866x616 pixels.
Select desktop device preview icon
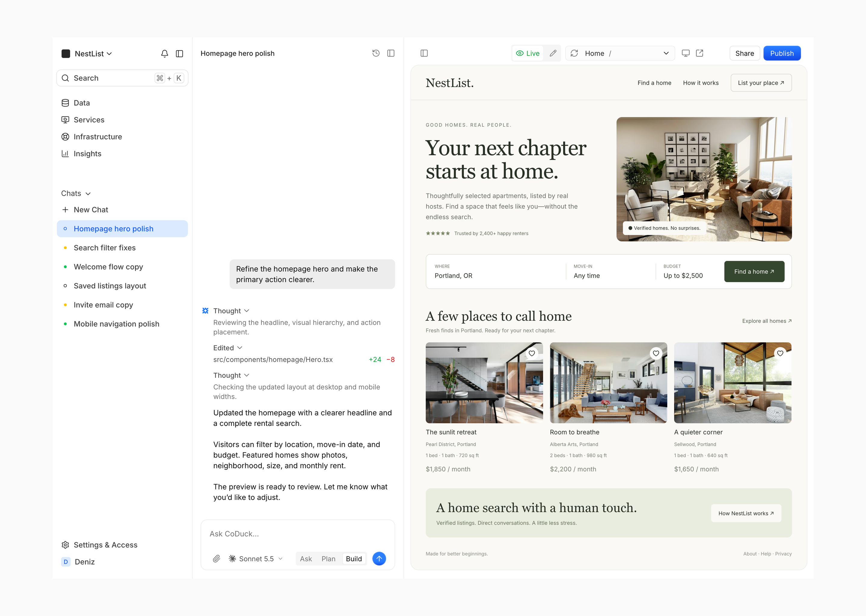coord(686,53)
